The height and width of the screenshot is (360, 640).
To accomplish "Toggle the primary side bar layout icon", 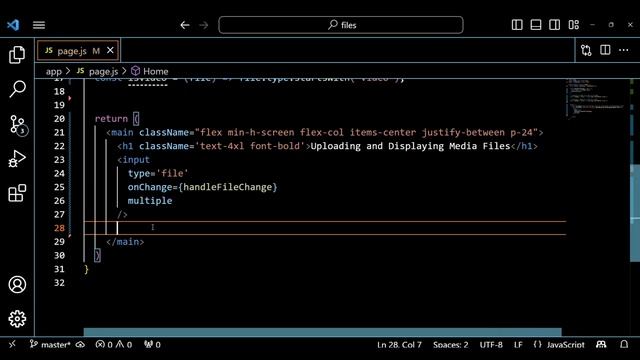I will (517, 25).
